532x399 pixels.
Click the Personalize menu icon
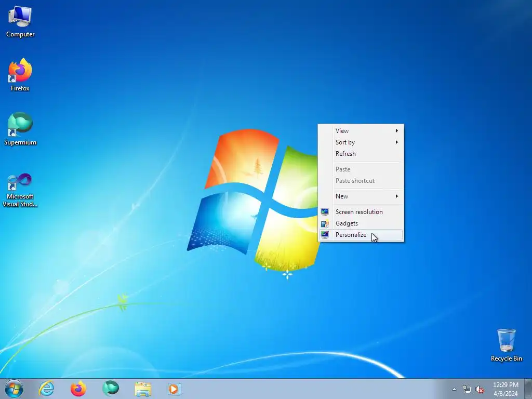(x=325, y=235)
